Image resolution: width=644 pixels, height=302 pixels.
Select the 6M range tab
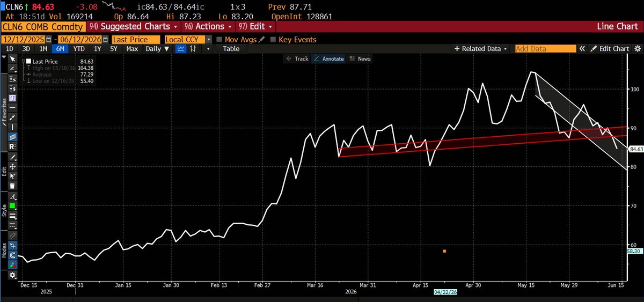pyautogui.click(x=60, y=48)
